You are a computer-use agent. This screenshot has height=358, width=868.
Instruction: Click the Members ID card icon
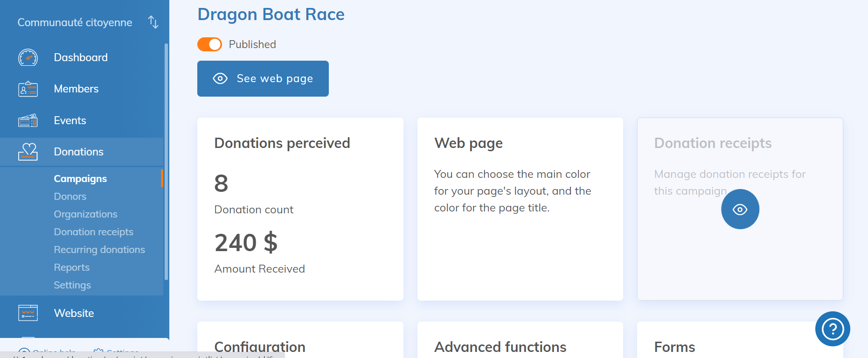point(28,89)
